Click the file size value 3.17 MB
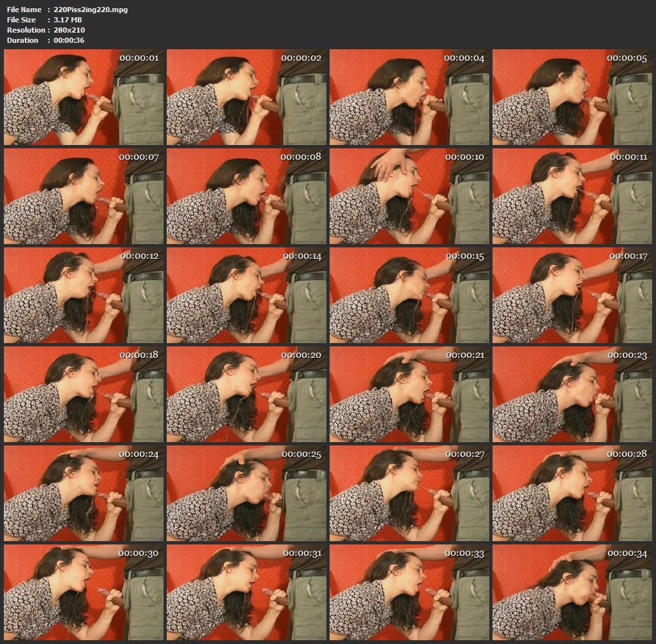The image size is (656, 644). point(67,20)
